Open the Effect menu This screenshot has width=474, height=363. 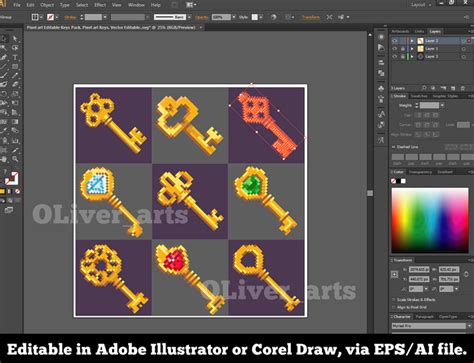point(100,5)
